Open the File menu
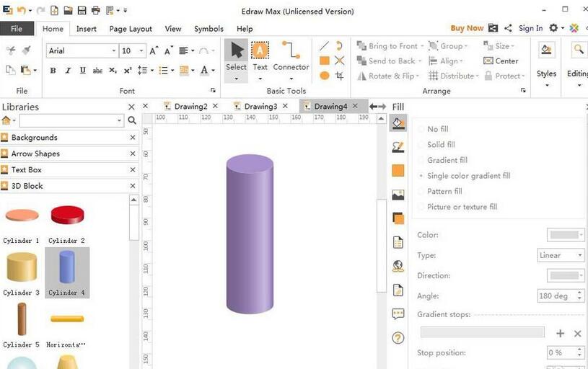The height and width of the screenshot is (369, 588). (x=17, y=29)
